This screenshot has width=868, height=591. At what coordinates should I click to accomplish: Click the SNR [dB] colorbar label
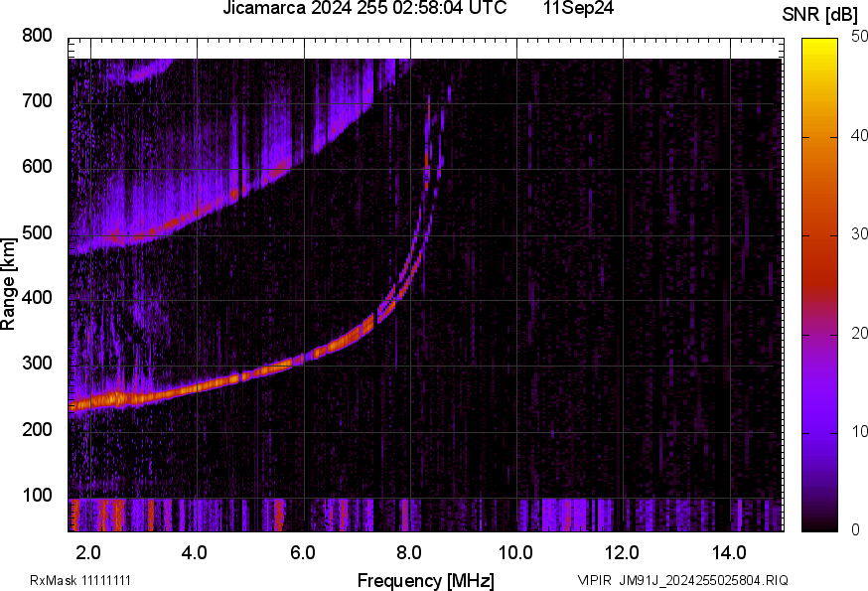click(817, 12)
